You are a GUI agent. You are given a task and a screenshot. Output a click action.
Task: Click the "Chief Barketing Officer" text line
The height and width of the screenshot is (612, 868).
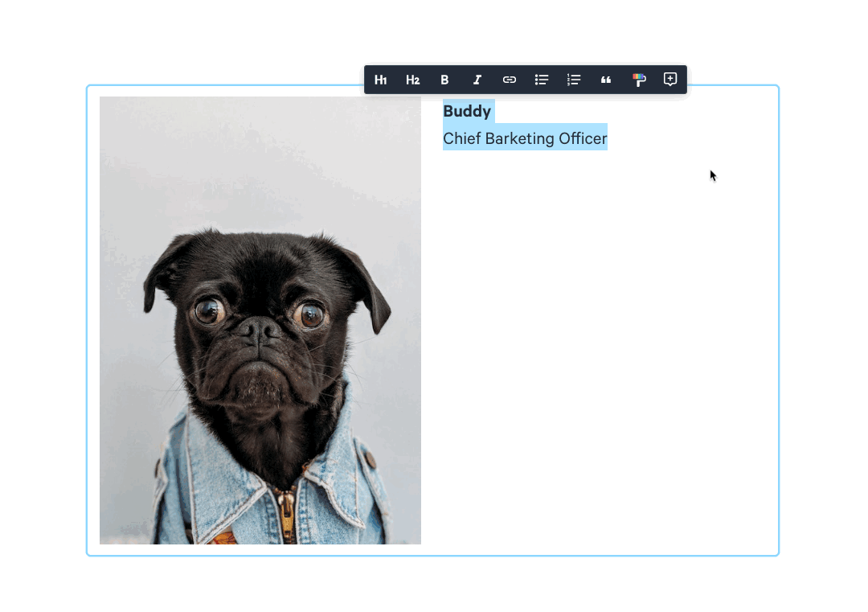(525, 138)
